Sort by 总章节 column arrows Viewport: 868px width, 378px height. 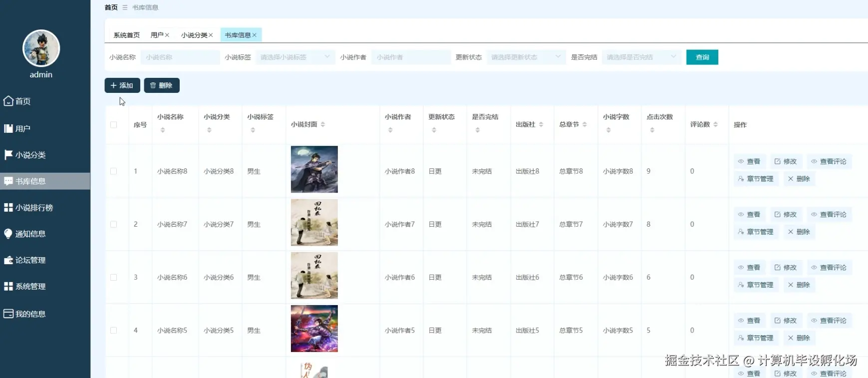[x=584, y=124]
